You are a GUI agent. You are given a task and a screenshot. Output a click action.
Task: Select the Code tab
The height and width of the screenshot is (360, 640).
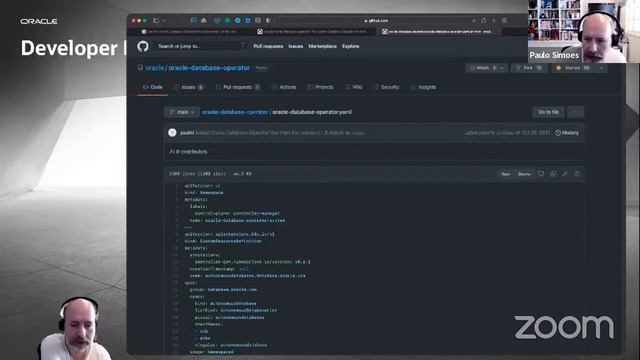coord(153,87)
